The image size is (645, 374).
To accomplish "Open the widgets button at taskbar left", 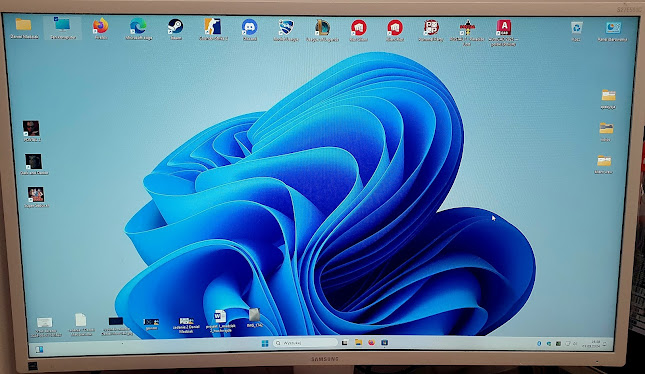I will pyautogui.click(x=39, y=349).
